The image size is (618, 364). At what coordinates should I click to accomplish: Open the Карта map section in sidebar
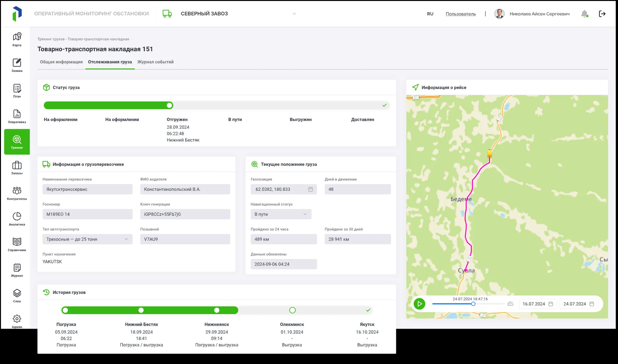click(17, 39)
